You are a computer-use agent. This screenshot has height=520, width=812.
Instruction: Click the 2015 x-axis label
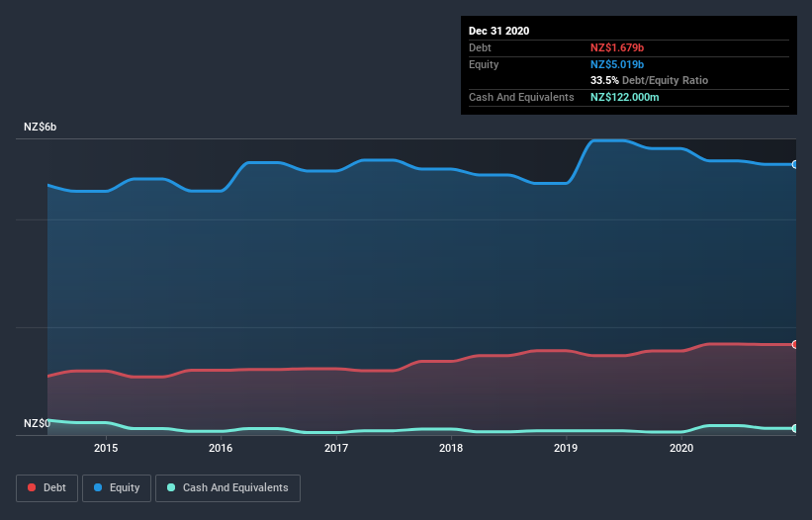coord(106,448)
